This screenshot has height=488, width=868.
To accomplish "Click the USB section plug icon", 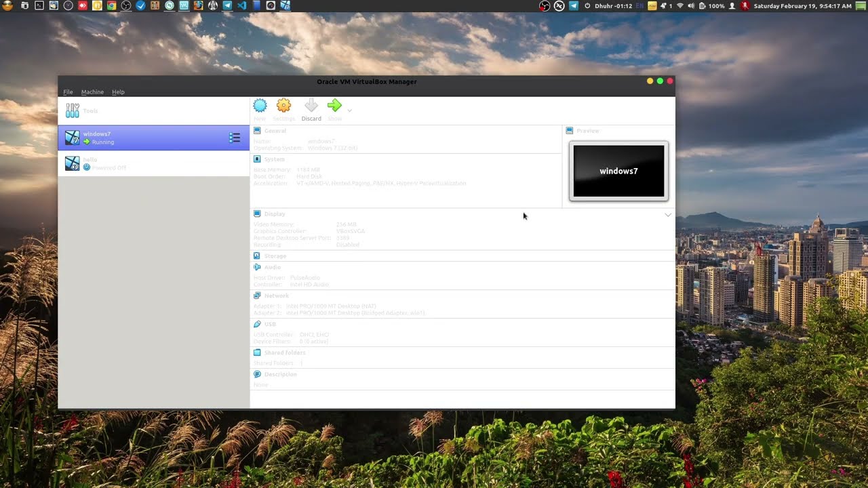I will click(x=257, y=324).
